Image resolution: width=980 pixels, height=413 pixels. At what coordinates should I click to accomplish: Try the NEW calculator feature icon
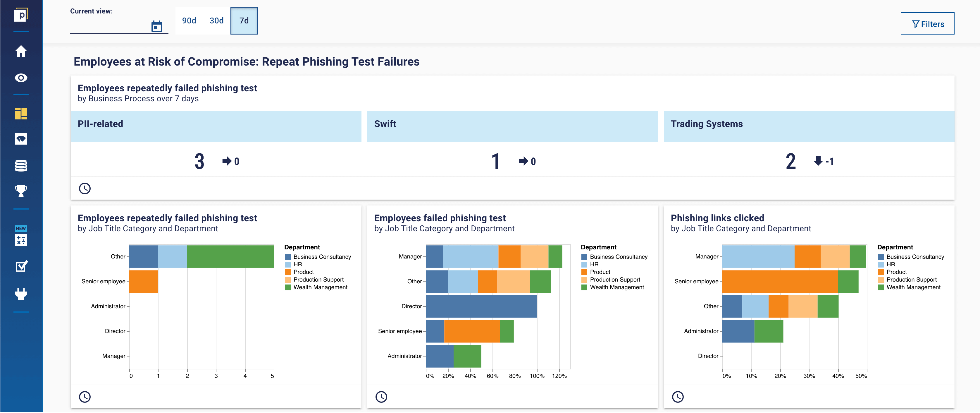coord(21,240)
